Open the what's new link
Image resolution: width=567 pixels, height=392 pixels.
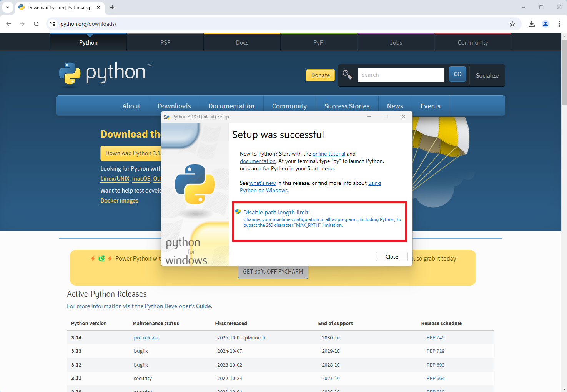pos(263,183)
